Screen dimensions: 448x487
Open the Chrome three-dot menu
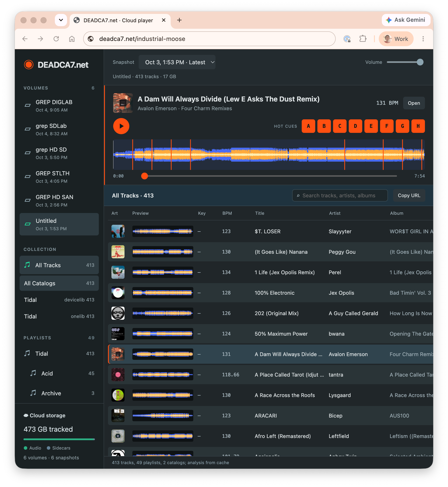423,39
